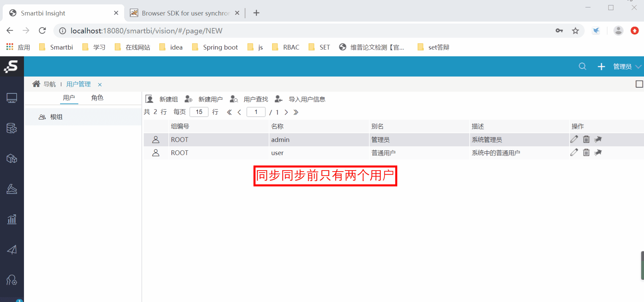Viewport: 644px width, 302px height.
Task: Select the 根组 tree node
Action: 83,117
